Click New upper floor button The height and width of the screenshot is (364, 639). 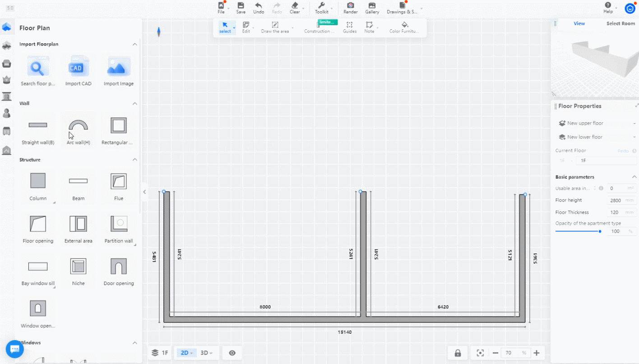[x=585, y=123]
